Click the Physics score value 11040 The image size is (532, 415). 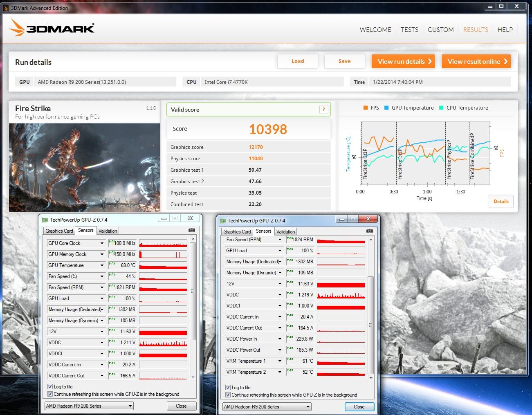point(256,159)
